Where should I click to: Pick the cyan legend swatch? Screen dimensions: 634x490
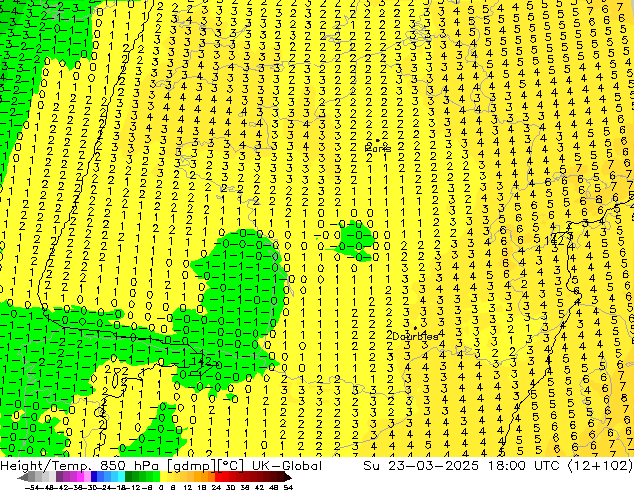pos(121,478)
